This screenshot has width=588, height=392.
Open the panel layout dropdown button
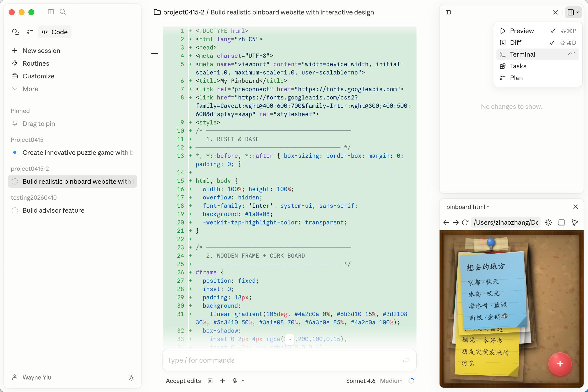tap(574, 12)
